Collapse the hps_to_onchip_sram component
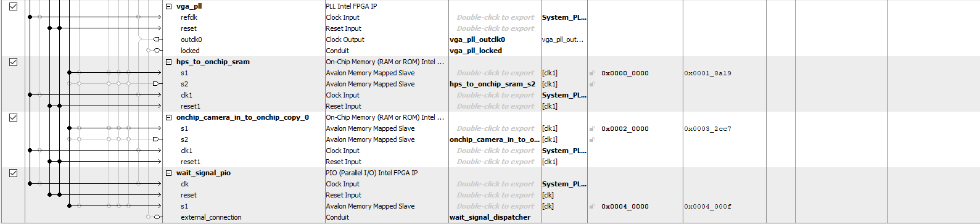 pos(169,62)
